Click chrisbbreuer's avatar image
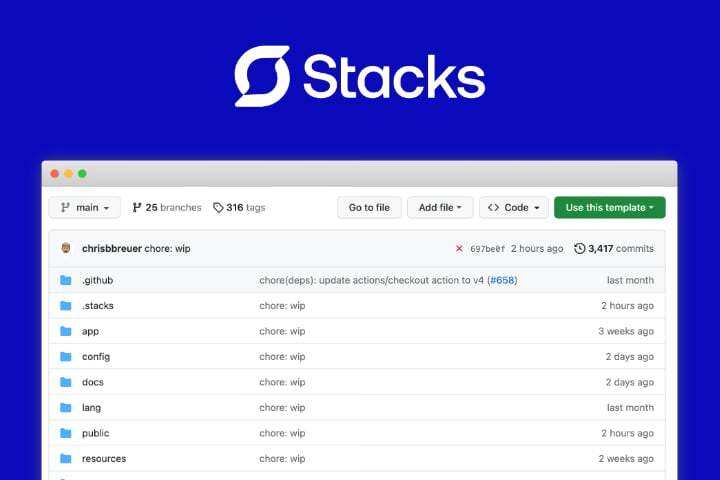This screenshot has height=480, width=720. tap(66, 248)
